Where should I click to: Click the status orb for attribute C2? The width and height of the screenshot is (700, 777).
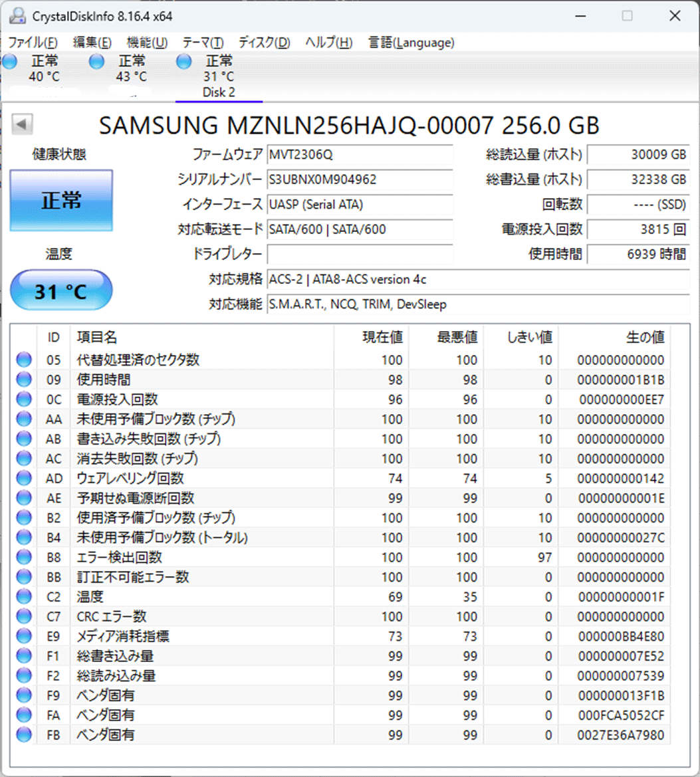click(x=24, y=596)
